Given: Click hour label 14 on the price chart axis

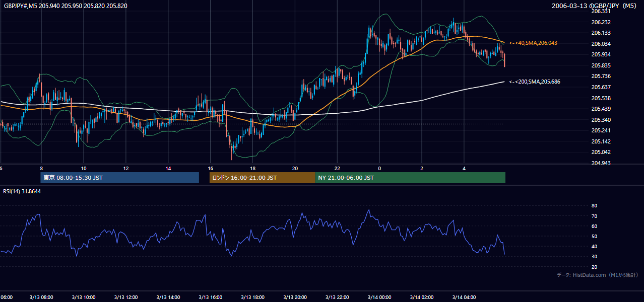Looking at the screenshot, I should [168, 168].
